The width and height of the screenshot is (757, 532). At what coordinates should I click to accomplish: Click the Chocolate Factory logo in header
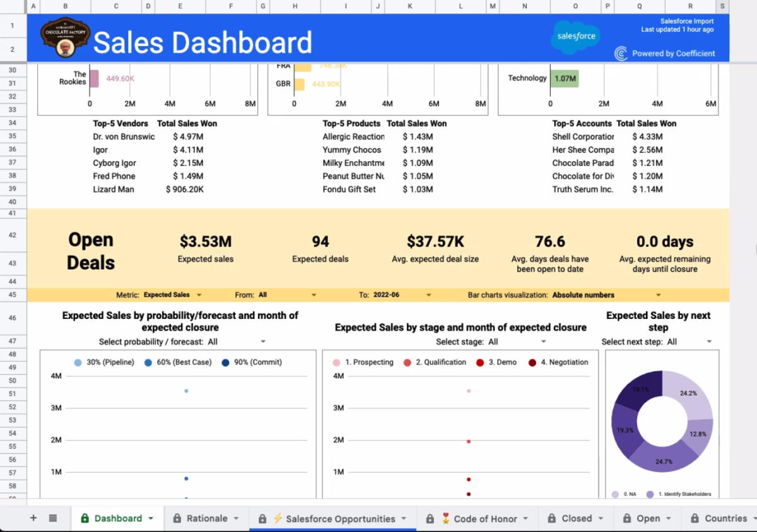tap(65, 38)
